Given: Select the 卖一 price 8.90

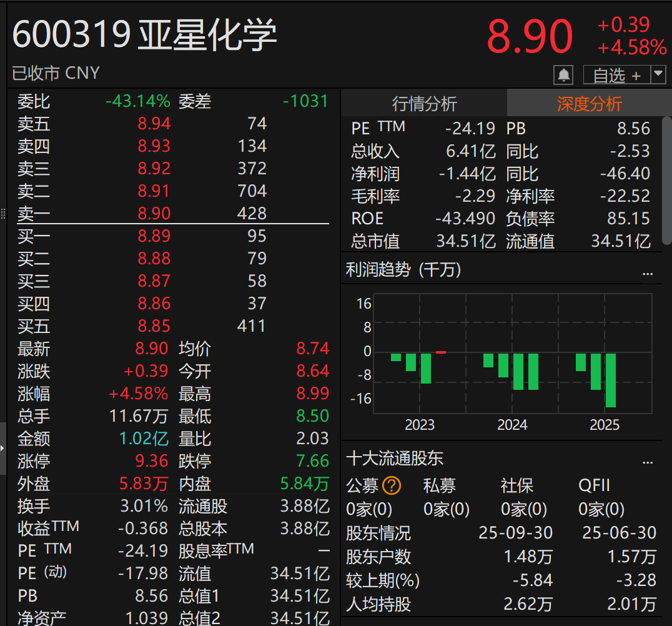Looking at the screenshot, I should point(154,213).
